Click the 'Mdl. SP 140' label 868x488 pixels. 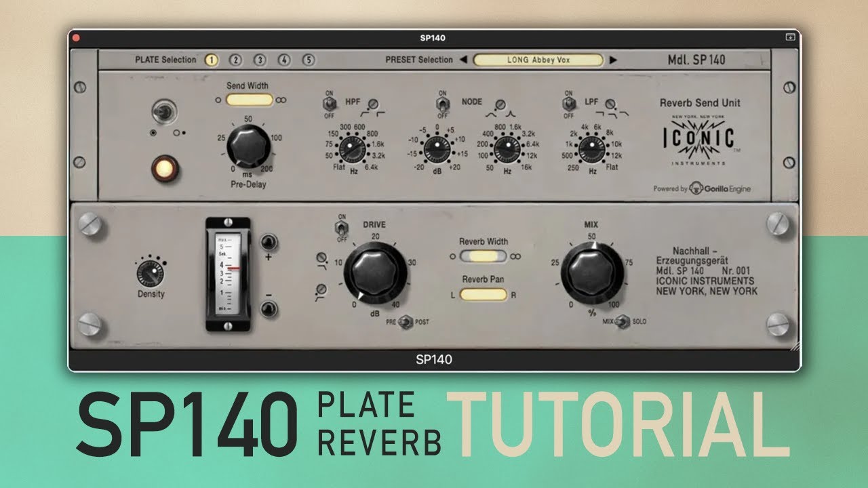(x=696, y=60)
